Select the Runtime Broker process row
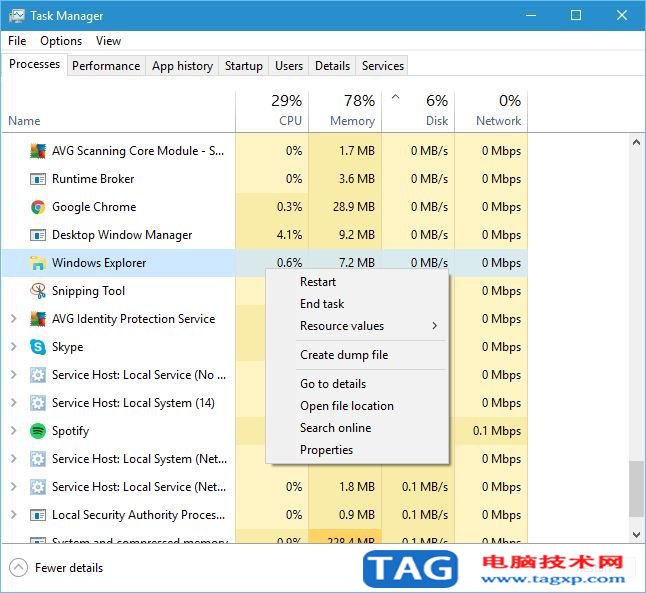 (x=264, y=179)
